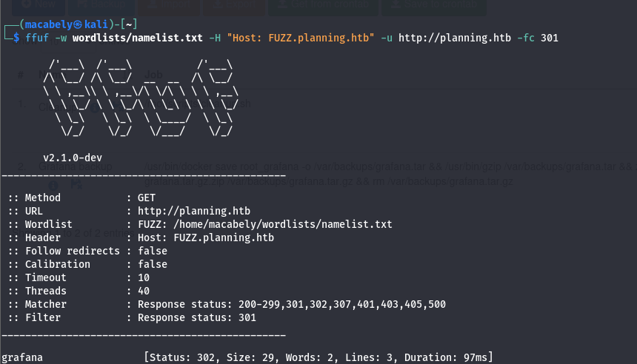637x364 pixels.
Task: Click the Matcher response status codes line
Action: point(291,304)
